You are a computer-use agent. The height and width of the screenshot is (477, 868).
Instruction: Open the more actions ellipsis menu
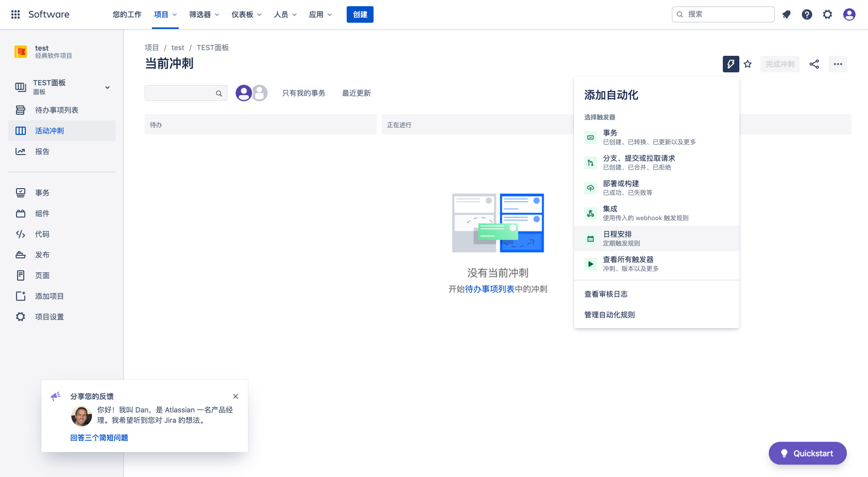click(838, 64)
